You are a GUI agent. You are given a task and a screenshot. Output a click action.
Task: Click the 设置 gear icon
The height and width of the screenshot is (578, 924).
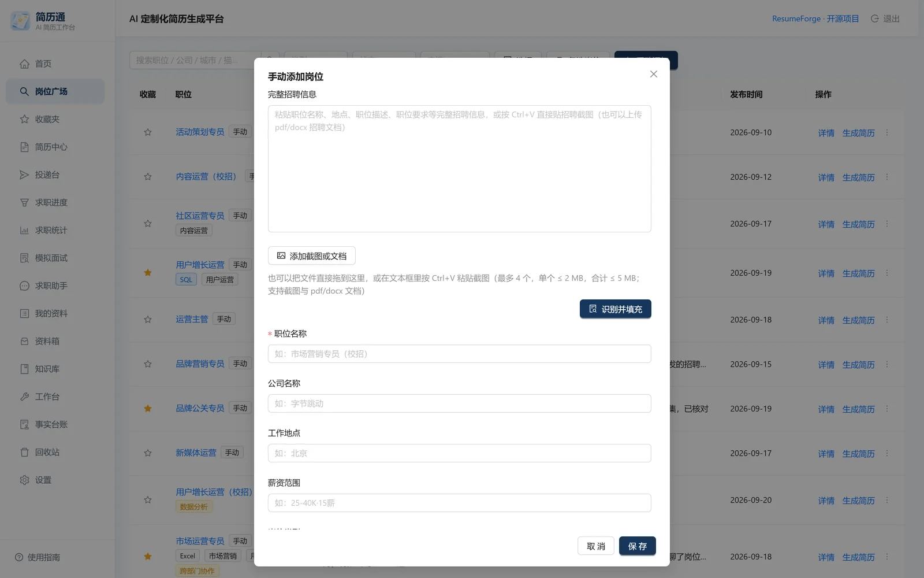coord(24,480)
